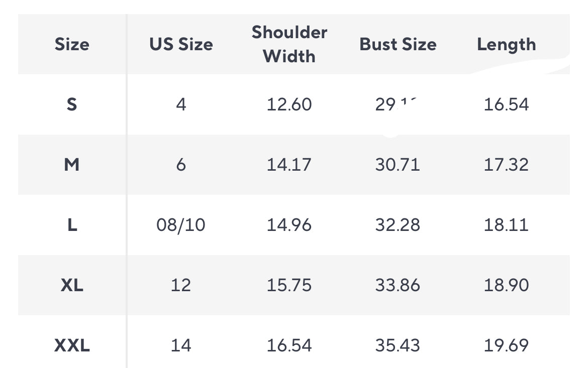
Task: Click length value 17.32
Action: click(x=506, y=165)
